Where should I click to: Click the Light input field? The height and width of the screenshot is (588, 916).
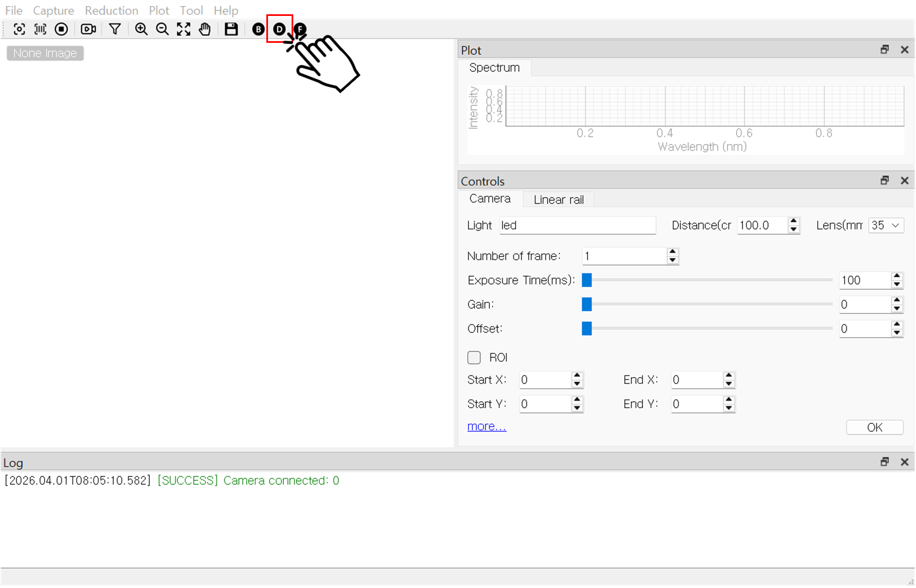[x=578, y=225]
